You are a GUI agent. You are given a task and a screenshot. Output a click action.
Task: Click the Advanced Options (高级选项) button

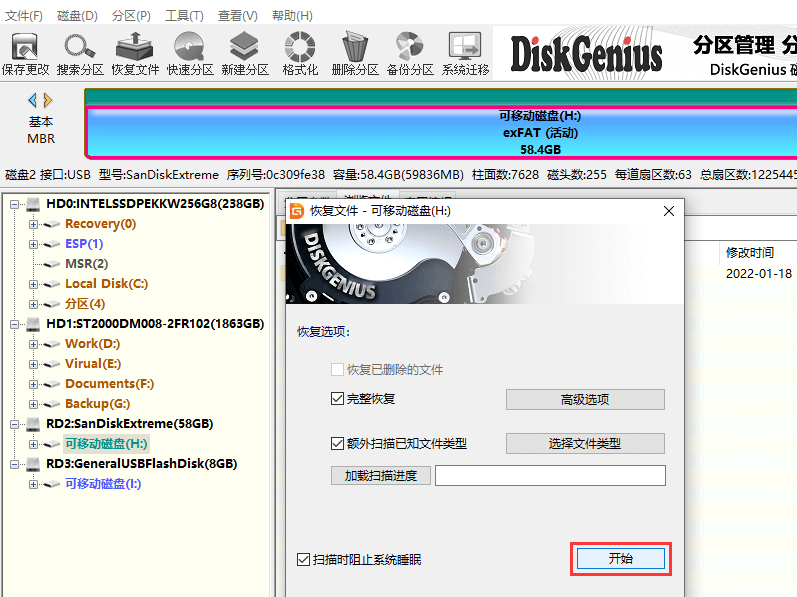point(585,399)
